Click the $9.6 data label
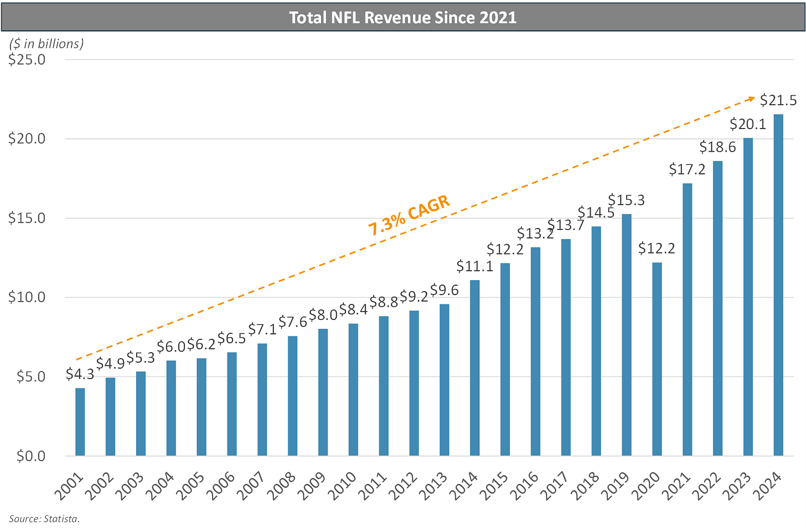This screenshot has height=532, width=806. pyautogui.click(x=445, y=290)
